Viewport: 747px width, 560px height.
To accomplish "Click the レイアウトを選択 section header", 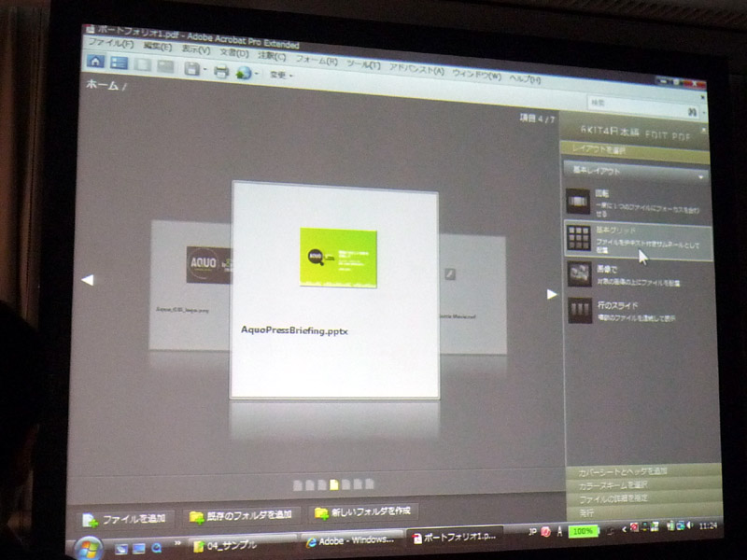I will coord(635,150).
